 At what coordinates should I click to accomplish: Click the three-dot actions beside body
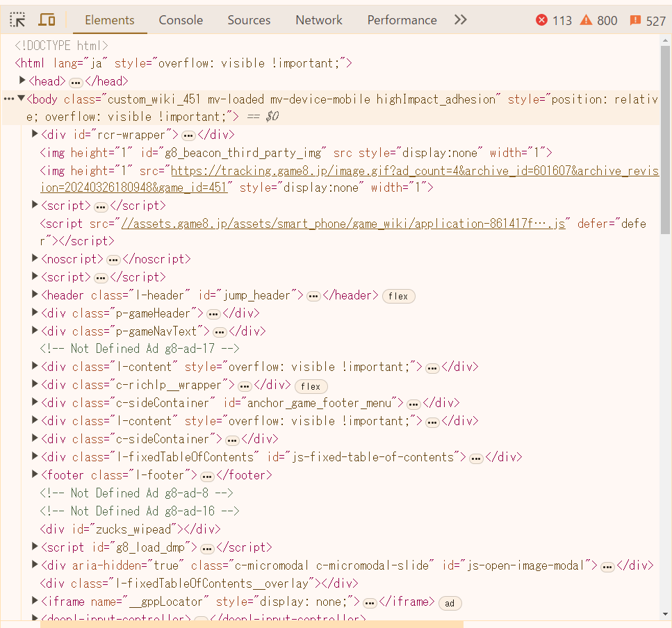tap(8, 99)
